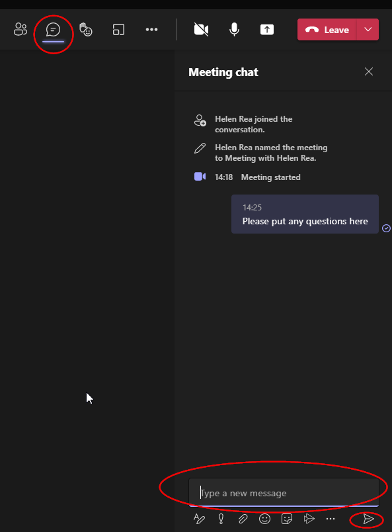Leave the meeting

coord(327,30)
